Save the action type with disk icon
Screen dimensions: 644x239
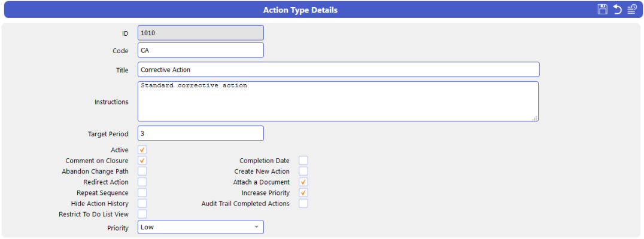click(603, 10)
